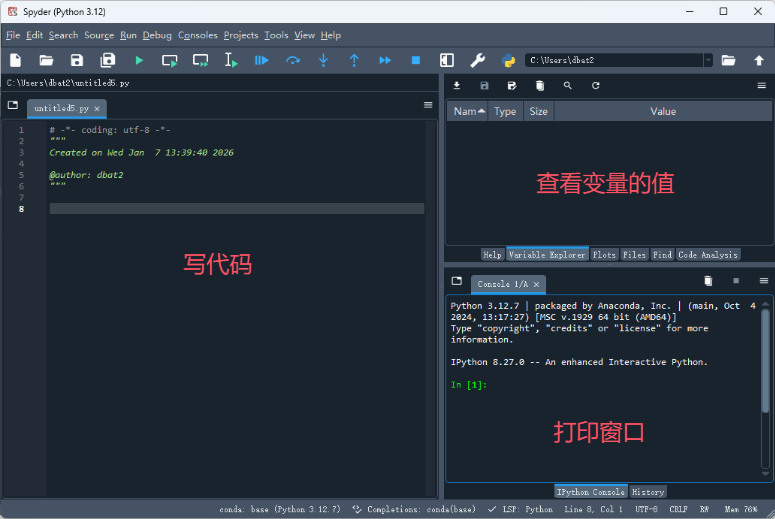Click Save data icon in Variable Explorer
Screen dimensions: 775x519
(x=484, y=86)
